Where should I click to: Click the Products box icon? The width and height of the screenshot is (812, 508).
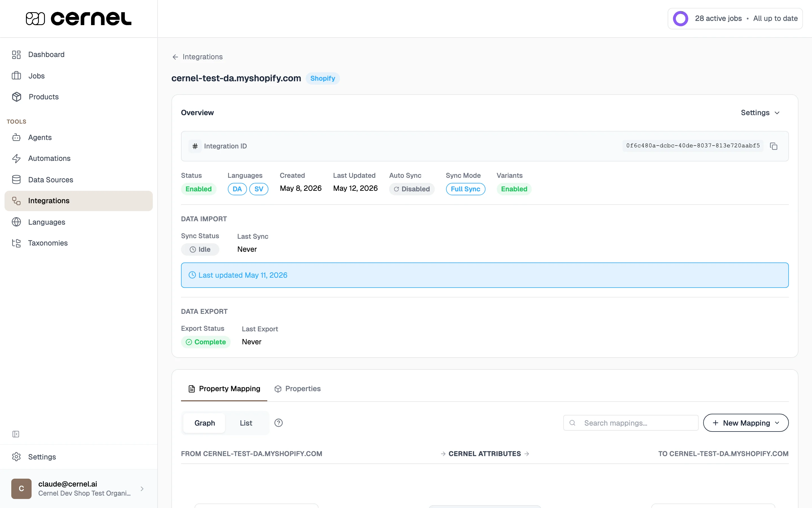point(16,97)
